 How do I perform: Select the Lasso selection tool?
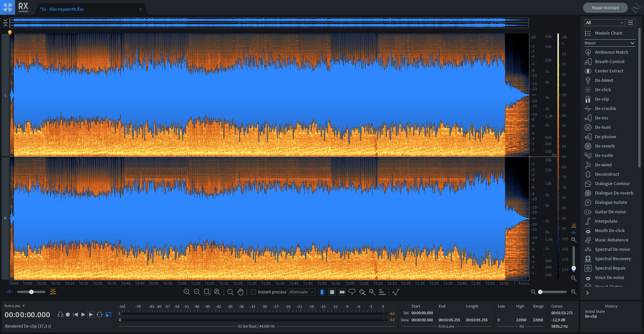pyautogui.click(x=352, y=292)
